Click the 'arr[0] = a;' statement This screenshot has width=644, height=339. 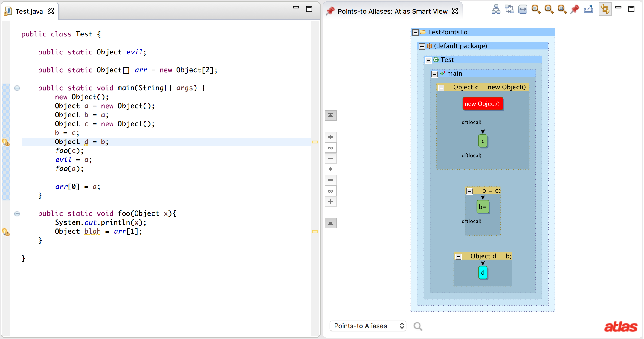(78, 187)
